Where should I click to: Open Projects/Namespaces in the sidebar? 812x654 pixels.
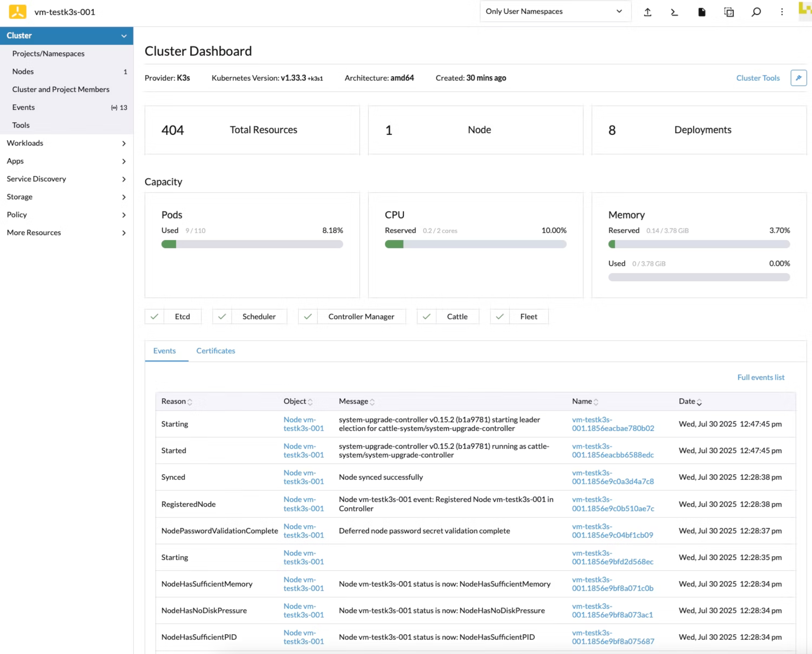tap(48, 54)
